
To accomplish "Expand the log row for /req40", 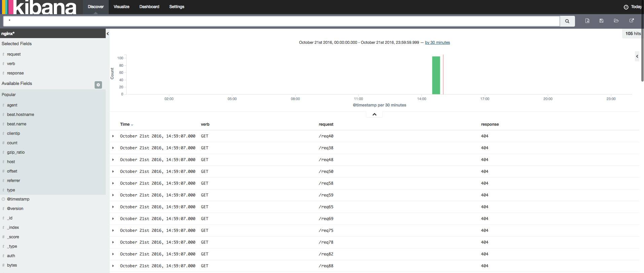I will [x=113, y=136].
